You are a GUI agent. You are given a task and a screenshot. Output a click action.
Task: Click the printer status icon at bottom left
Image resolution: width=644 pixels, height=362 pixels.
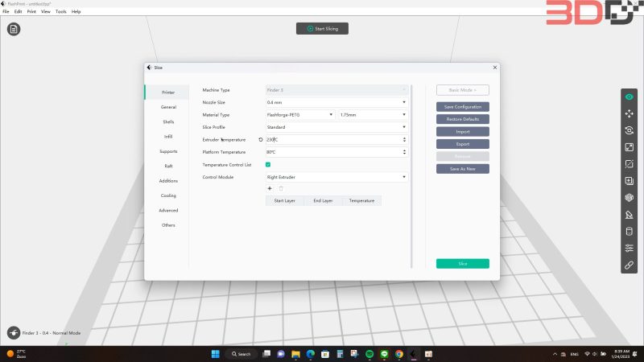click(14, 333)
